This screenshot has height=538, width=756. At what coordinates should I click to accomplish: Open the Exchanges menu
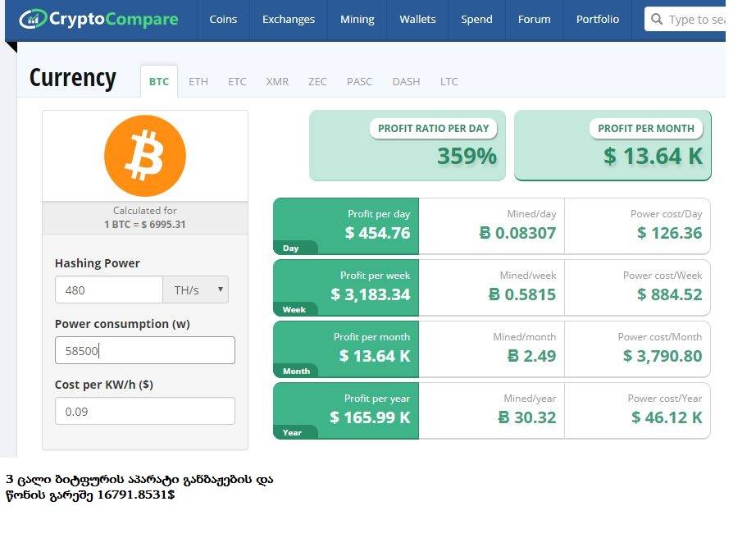point(289,20)
